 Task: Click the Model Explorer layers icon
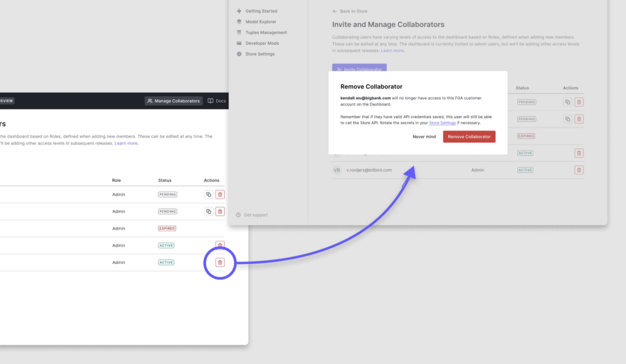[x=239, y=22]
